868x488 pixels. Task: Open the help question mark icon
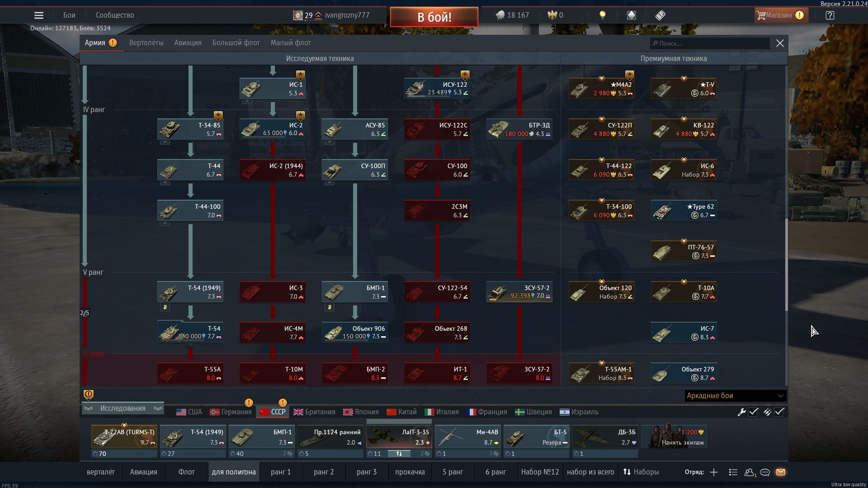[x=830, y=15]
